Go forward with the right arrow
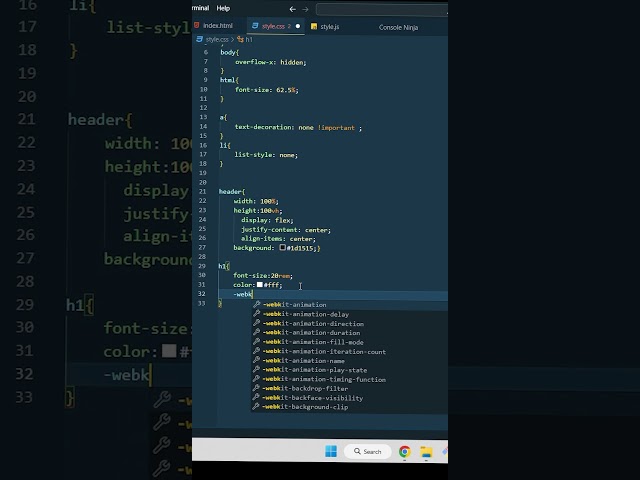 point(305,9)
